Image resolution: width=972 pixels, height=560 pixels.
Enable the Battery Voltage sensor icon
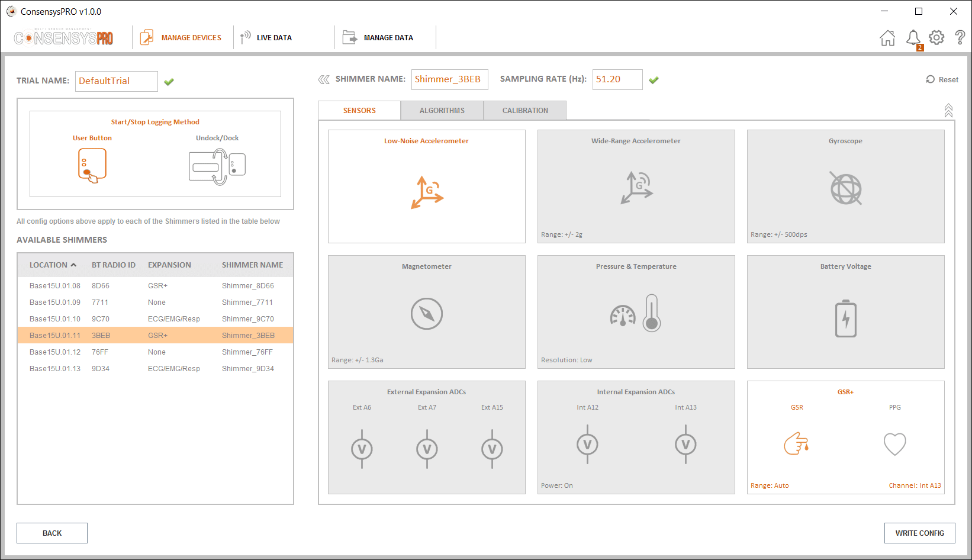(846, 318)
